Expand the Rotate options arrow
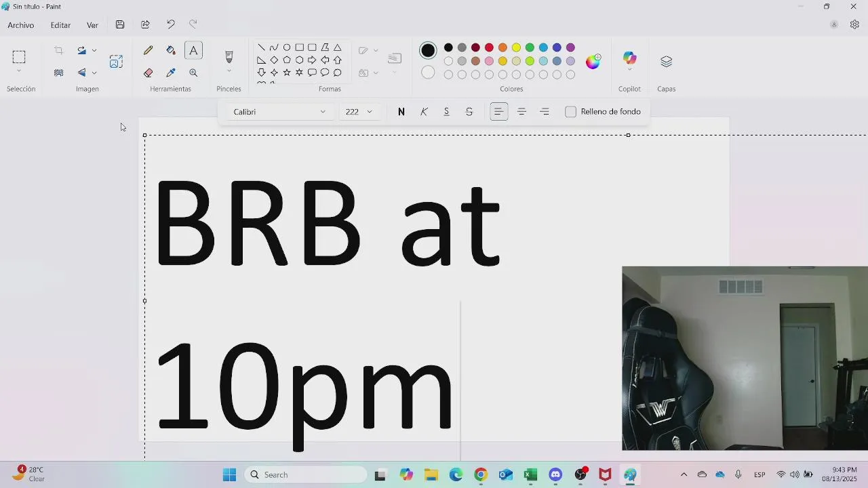 coord(94,50)
